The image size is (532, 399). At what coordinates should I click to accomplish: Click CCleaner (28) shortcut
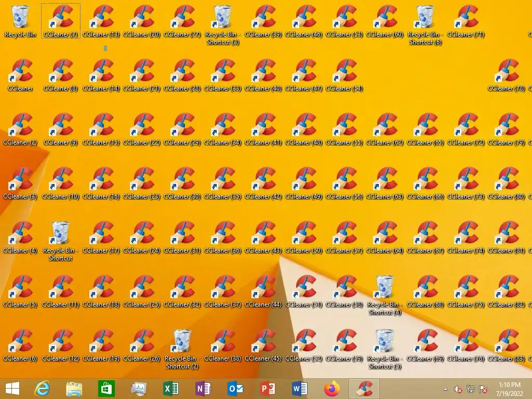[182, 75]
